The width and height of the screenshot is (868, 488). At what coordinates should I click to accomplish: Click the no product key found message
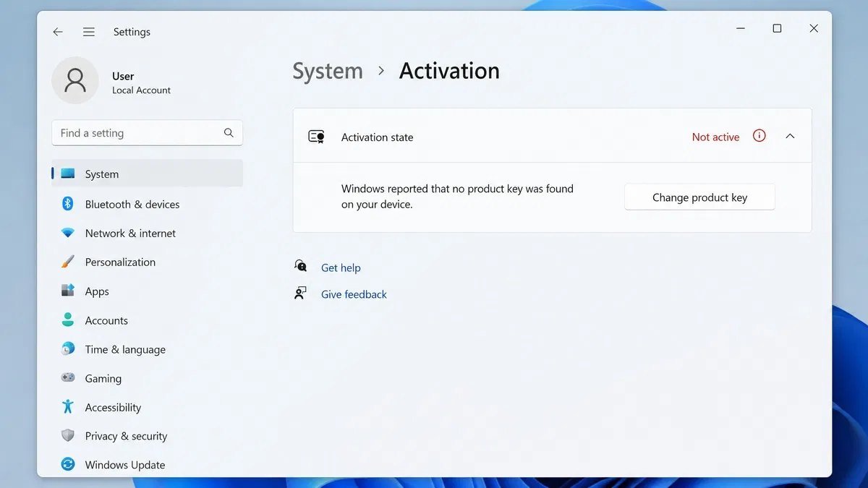click(457, 197)
